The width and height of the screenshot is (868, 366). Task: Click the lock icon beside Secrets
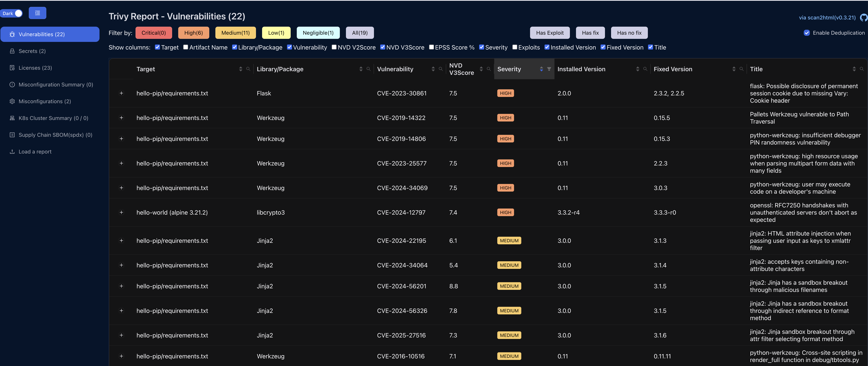tap(12, 51)
